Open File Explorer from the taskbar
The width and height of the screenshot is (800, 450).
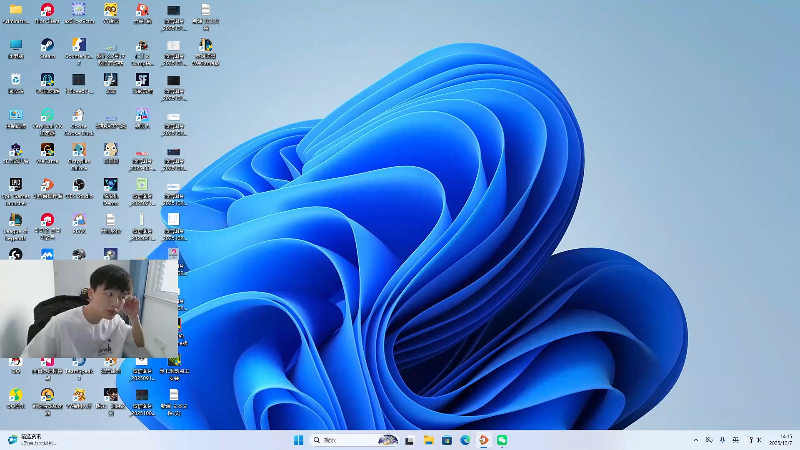coord(428,440)
